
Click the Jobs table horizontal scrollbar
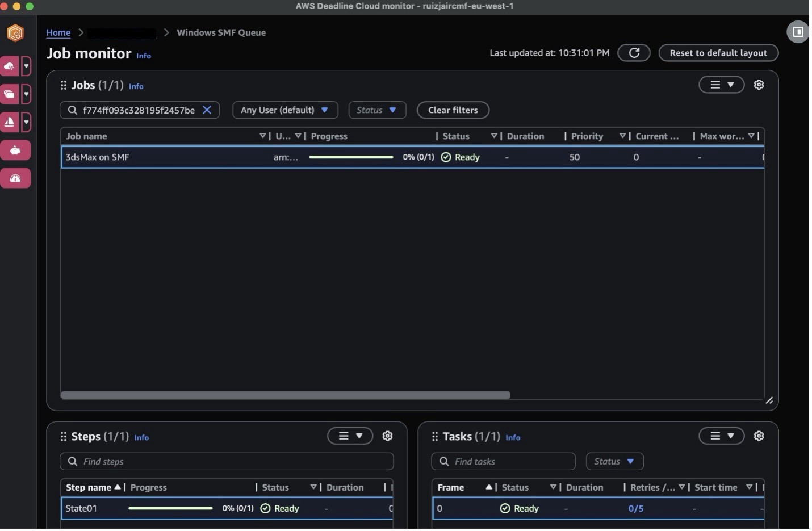click(285, 395)
